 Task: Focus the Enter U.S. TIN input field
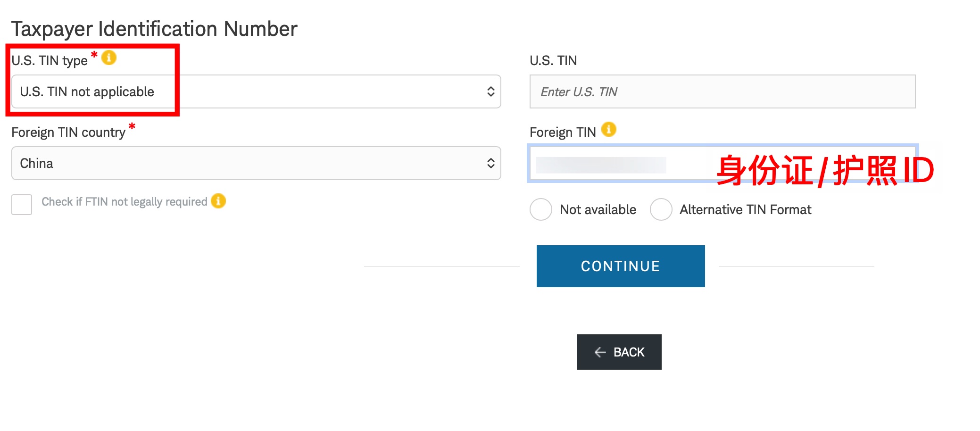[x=723, y=91]
